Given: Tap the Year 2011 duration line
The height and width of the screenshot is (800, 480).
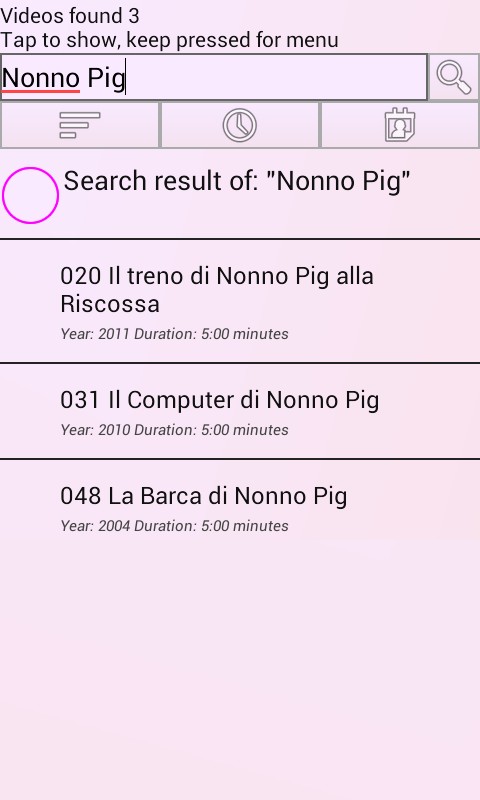Looking at the screenshot, I should pos(174,334).
